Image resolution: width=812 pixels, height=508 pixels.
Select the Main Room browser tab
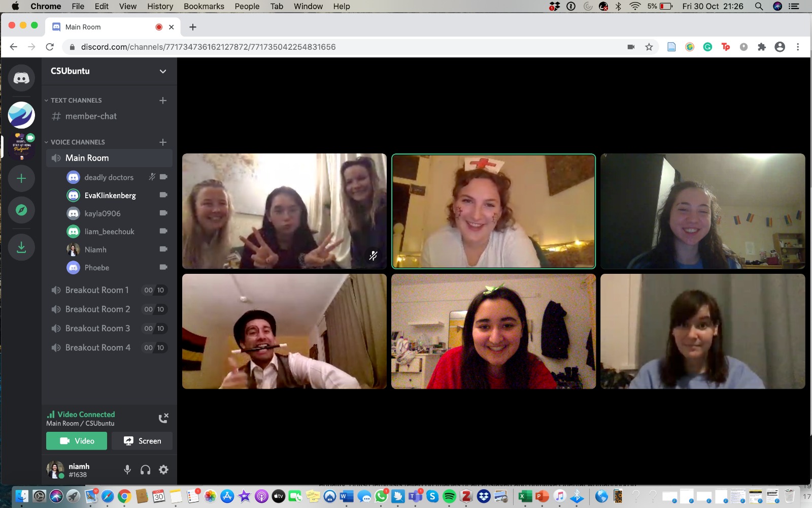(x=113, y=27)
